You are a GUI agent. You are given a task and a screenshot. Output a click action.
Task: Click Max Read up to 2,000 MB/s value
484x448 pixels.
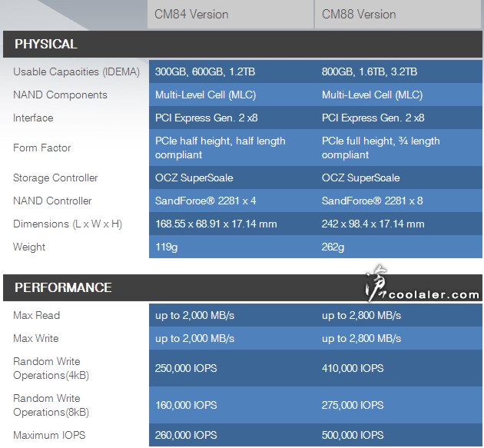pos(194,315)
